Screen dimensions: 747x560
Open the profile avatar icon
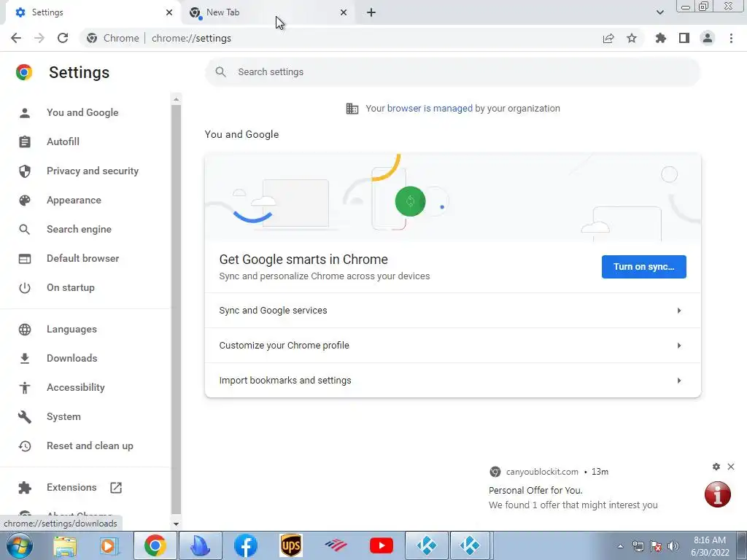tap(708, 38)
